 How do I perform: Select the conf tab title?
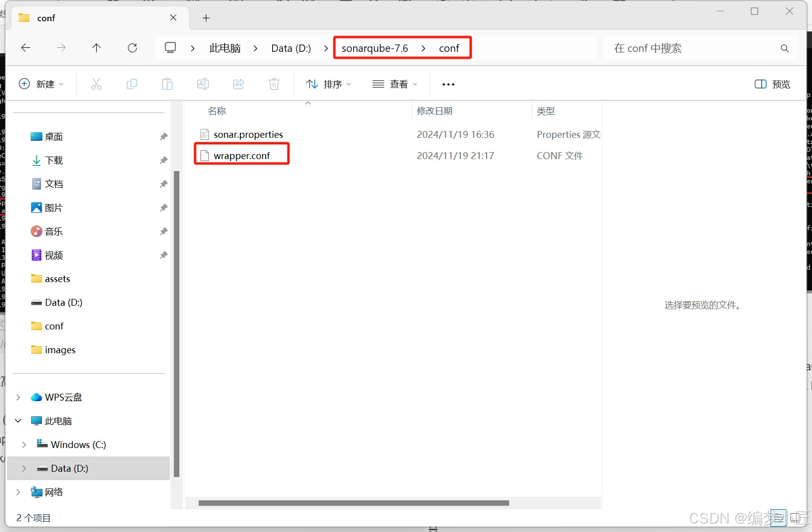pos(46,18)
